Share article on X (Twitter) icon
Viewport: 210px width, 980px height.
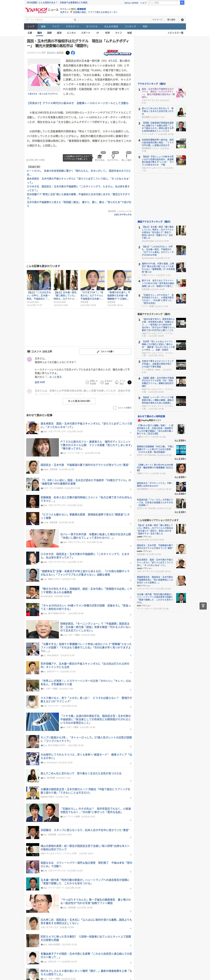[68, 53]
